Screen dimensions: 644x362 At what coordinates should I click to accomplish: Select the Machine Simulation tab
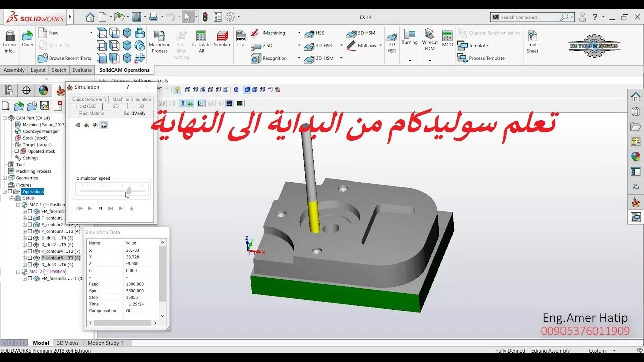(x=132, y=99)
